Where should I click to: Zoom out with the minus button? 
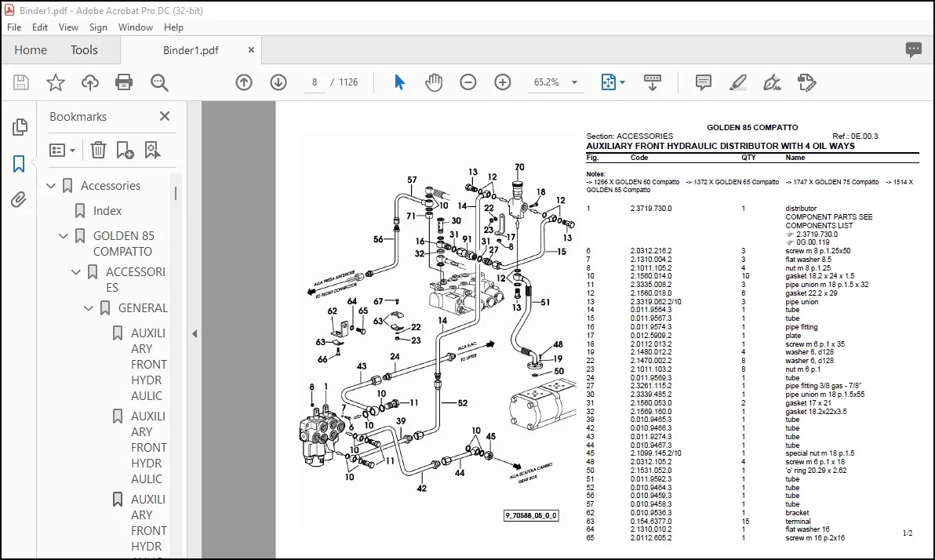[x=468, y=82]
